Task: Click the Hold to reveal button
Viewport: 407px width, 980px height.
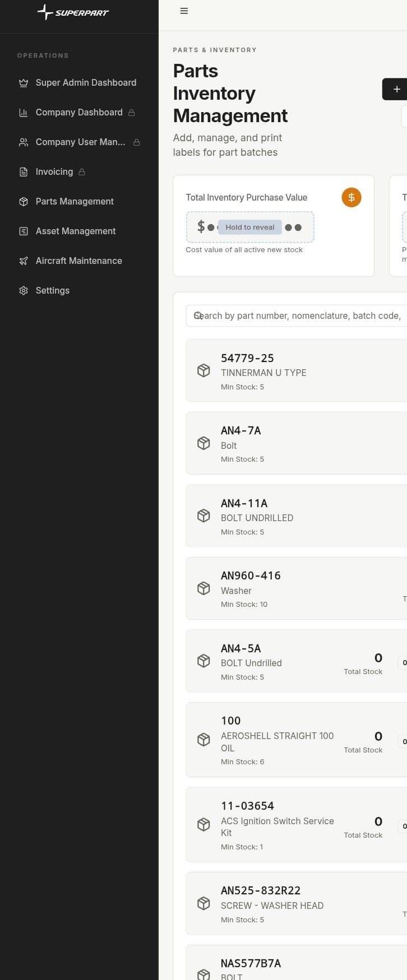Action: tap(250, 227)
